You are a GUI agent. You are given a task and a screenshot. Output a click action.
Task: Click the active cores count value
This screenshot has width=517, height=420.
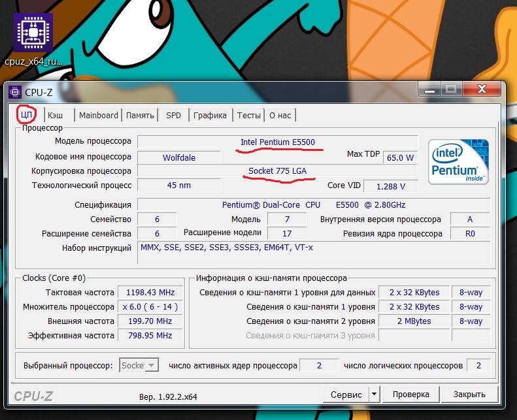tap(319, 365)
